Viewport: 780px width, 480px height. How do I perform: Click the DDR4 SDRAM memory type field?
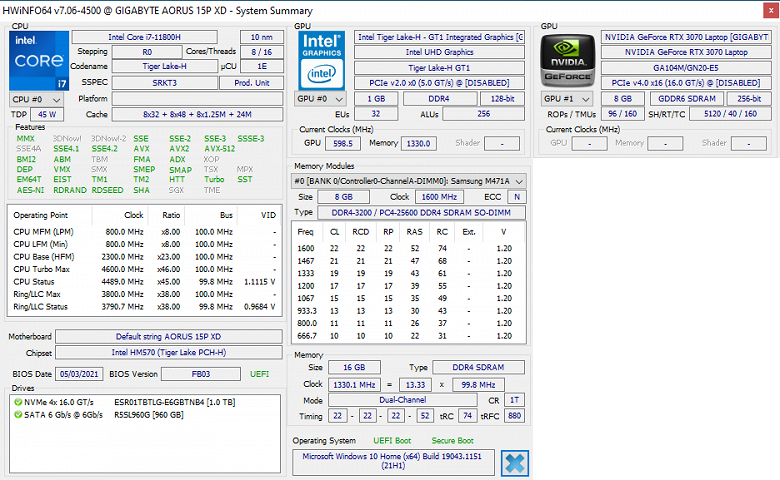tap(478, 368)
